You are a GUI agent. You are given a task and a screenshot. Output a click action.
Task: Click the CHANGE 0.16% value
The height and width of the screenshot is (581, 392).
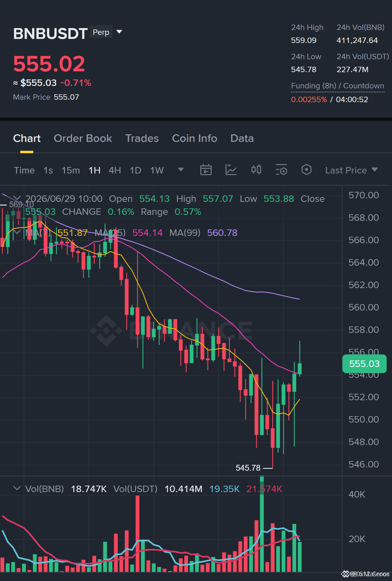pos(121,212)
